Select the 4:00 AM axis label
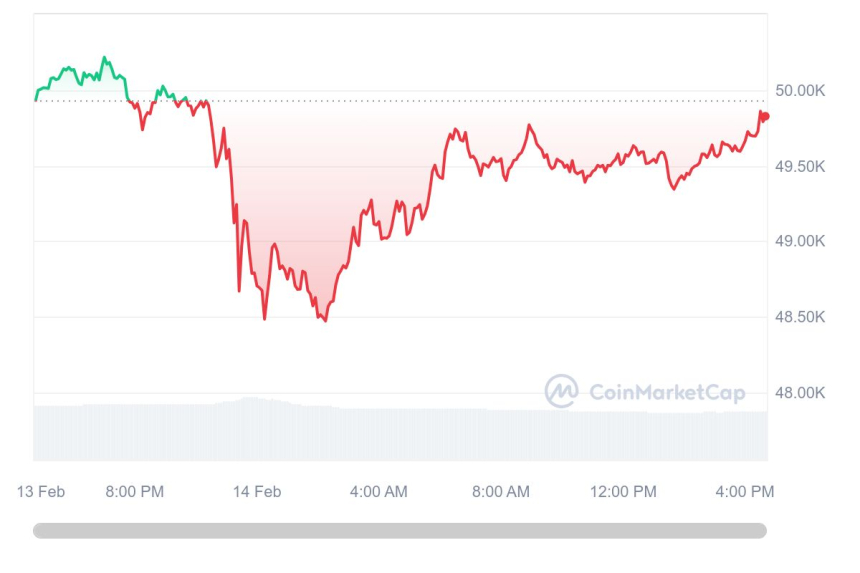860x573 pixels. (378, 491)
